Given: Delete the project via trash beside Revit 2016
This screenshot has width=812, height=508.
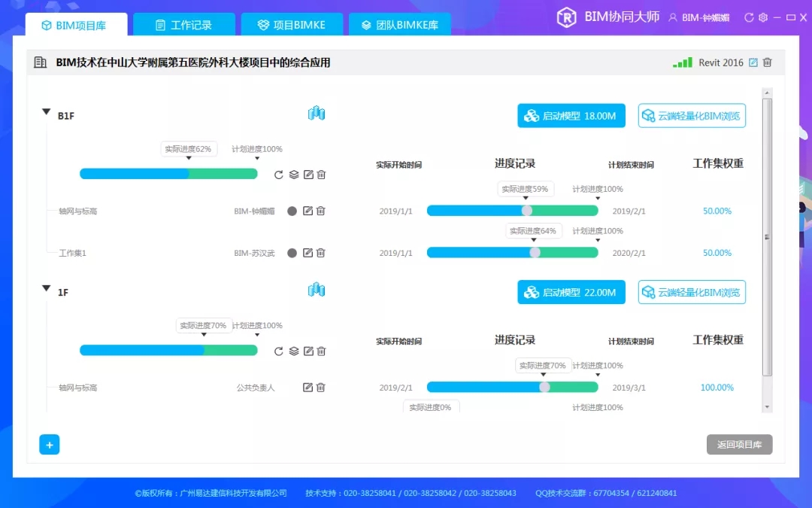Looking at the screenshot, I should tap(768, 62).
